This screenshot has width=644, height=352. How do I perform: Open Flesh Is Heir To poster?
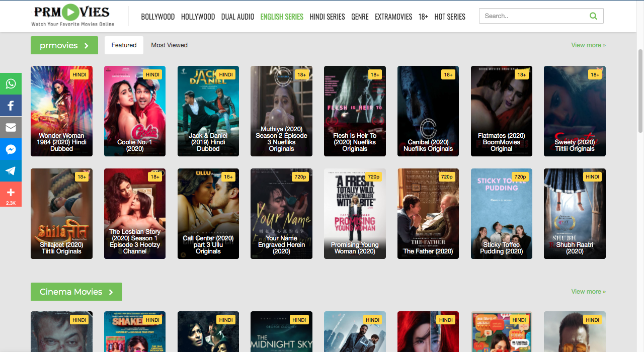click(355, 111)
